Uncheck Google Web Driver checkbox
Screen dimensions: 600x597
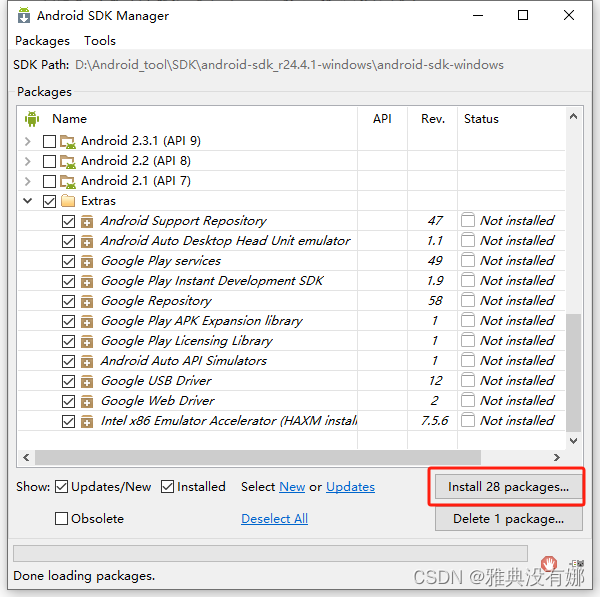tap(68, 401)
